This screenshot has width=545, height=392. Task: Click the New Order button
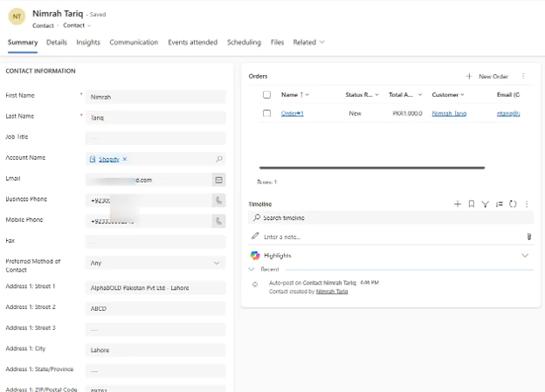(487, 76)
